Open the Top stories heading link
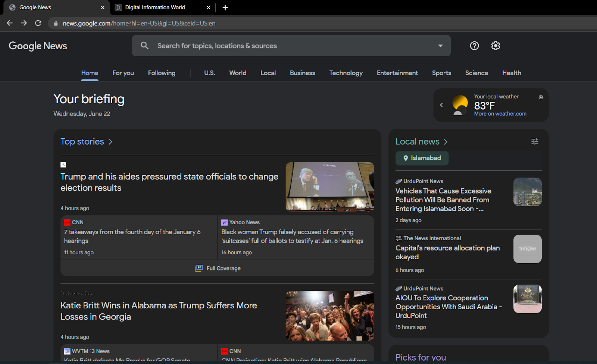 click(82, 142)
